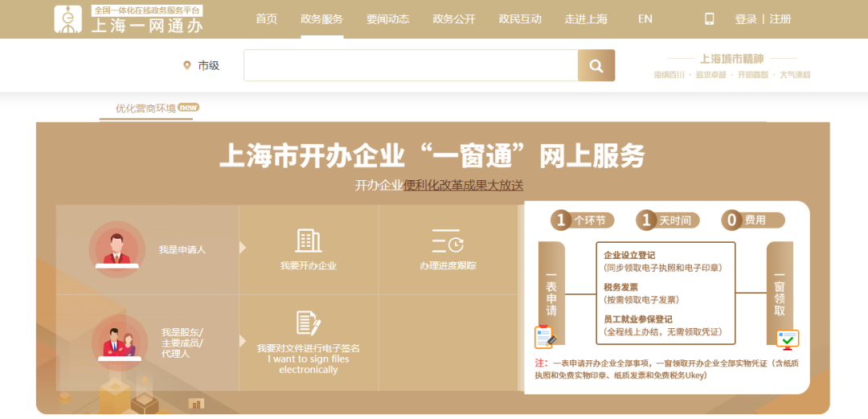Click the 上海城市精神 heading text
The height and width of the screenshot is (419, 868).
[732, 58]
